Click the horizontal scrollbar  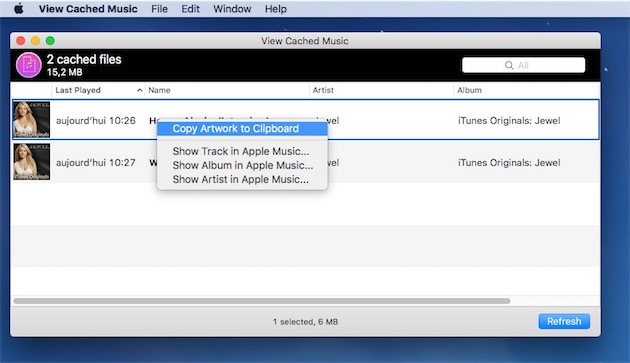(x=262, y=301)
